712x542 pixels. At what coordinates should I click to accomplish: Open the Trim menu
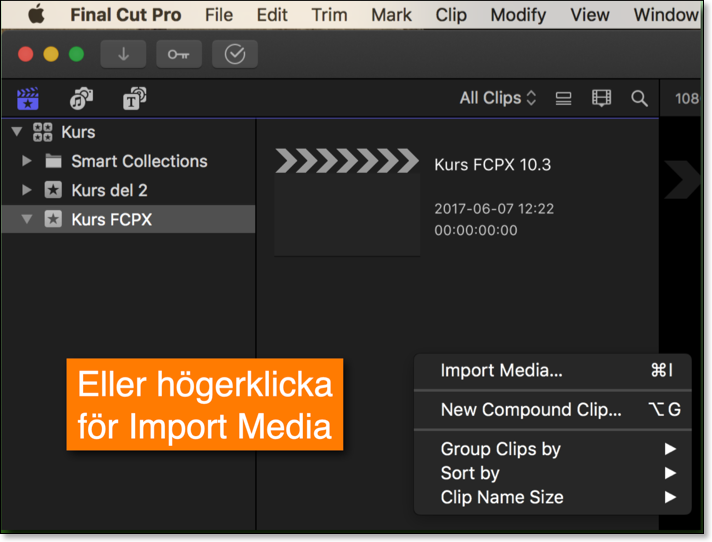[x=329, y=15]
